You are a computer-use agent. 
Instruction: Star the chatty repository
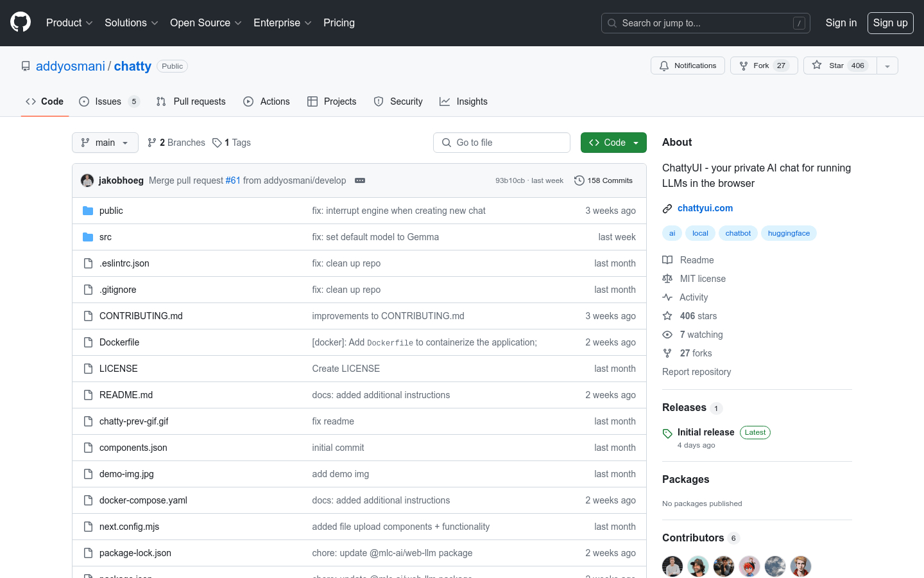[x=841, y=66]
